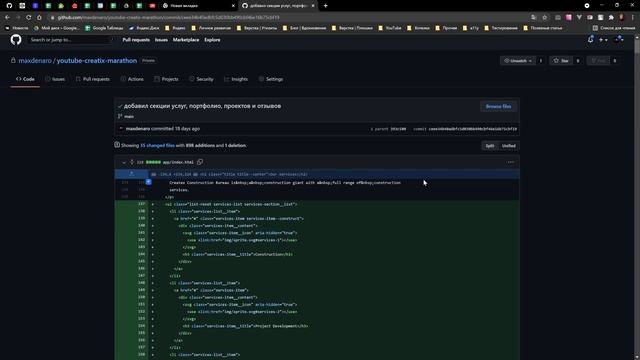
Task: Open the first pinned GitHub tab
Action: pos(9,6)
